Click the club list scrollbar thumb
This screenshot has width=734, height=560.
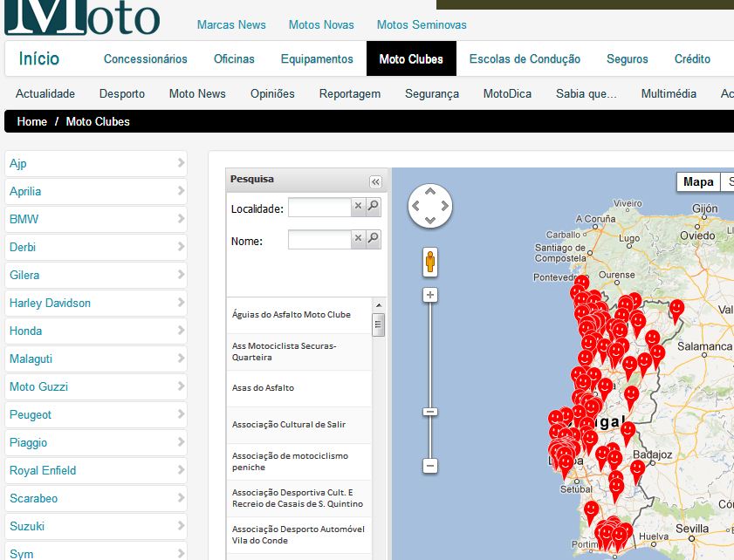coord(378,324)
